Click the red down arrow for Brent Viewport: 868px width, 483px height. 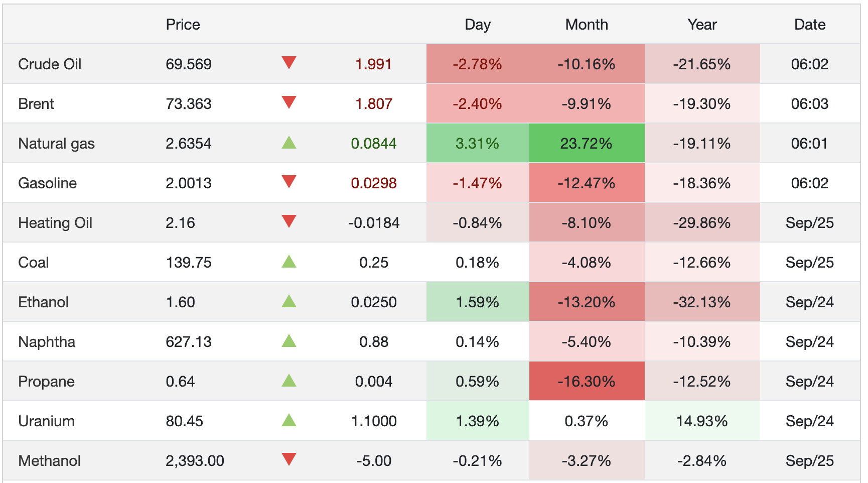pyautogui.click(x=289, y=102)
